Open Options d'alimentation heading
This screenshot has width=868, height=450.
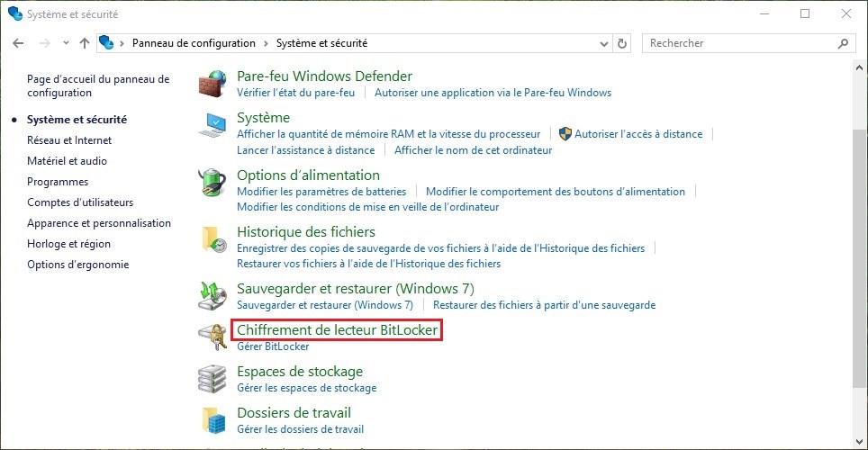308,175
